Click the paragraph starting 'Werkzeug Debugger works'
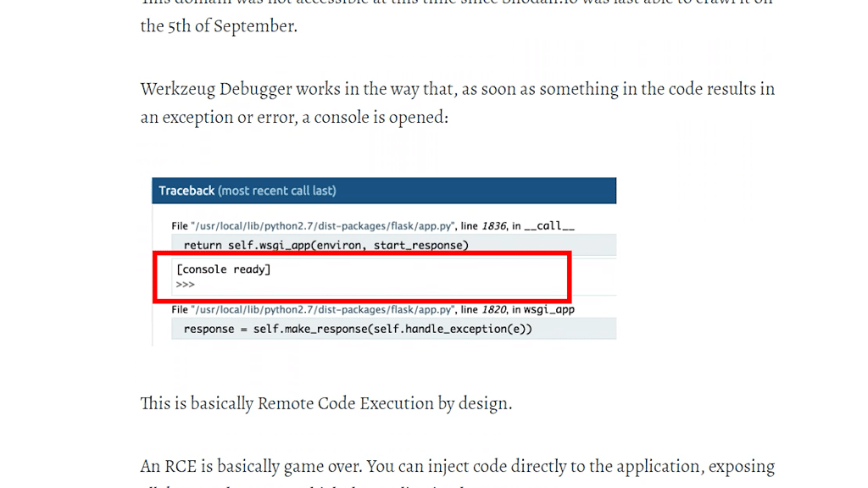This screenshot has height=488, width=868. tap(457, 103)
